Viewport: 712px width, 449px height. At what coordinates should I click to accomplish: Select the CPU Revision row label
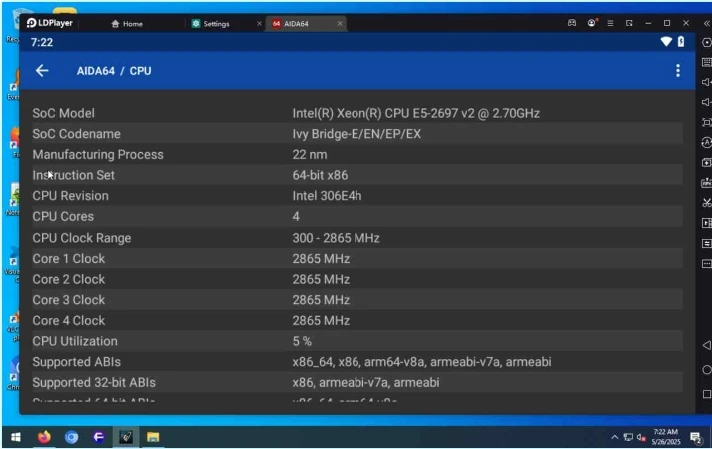70,196
